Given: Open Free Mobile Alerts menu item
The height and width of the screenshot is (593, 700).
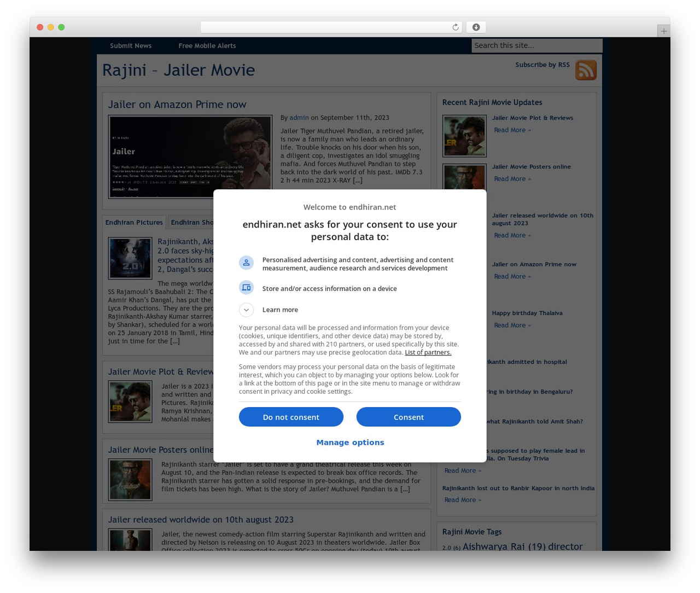Looking at the screenshot, I should tap(207, 46).
